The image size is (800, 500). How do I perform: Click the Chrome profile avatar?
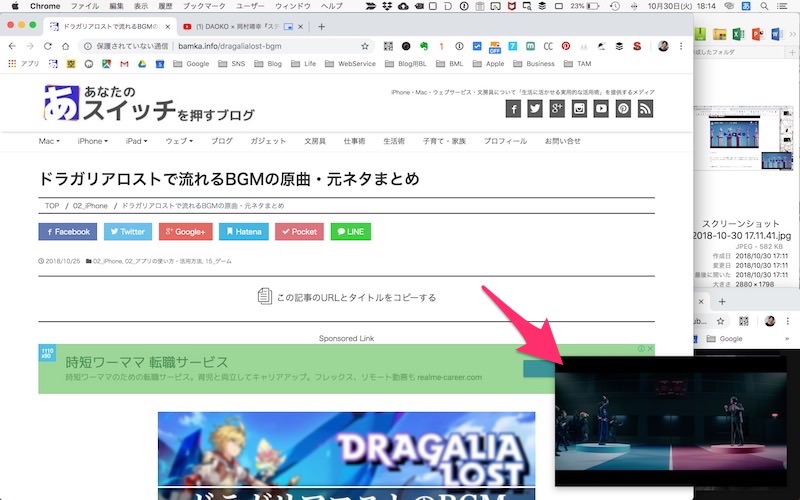[x=663, y=46]
